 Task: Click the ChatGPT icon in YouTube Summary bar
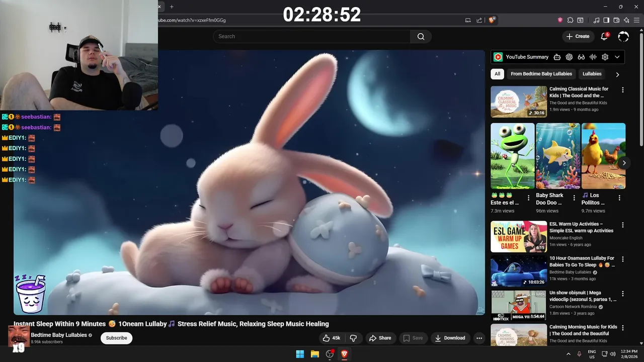569,57
